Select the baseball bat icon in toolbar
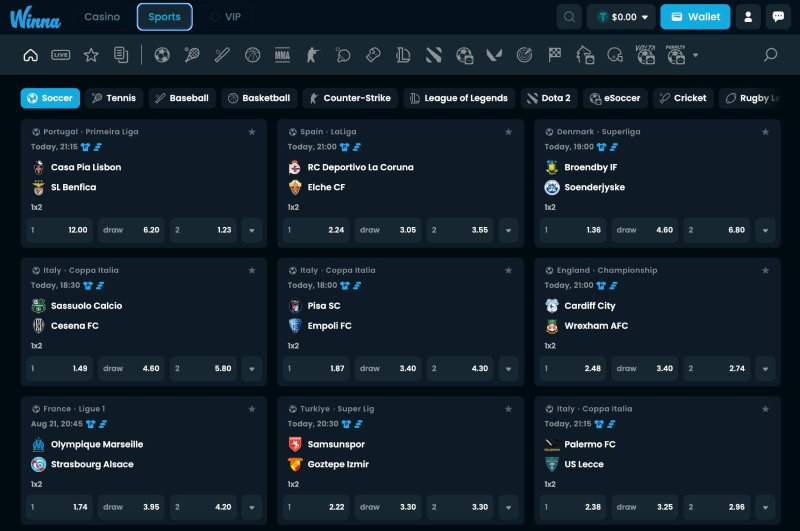The height and width of the screenshot is (531, 800). click(222, 55)
